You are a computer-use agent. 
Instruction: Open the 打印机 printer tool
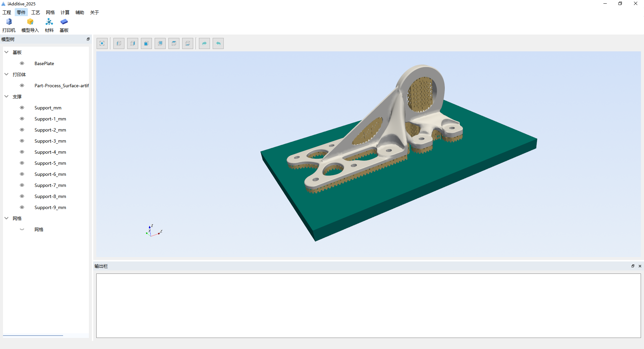[9, 25]
